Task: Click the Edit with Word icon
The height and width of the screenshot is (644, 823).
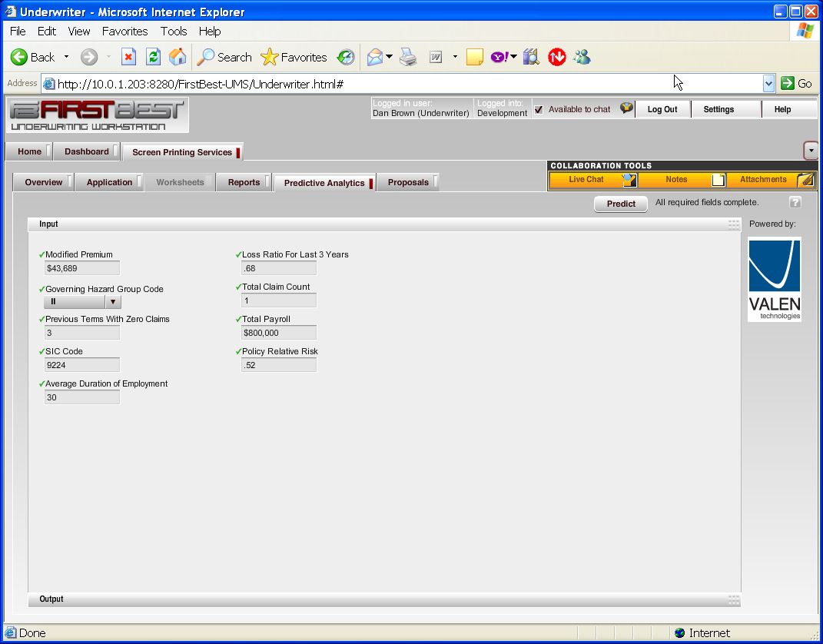Action: (x=436, y=57)
